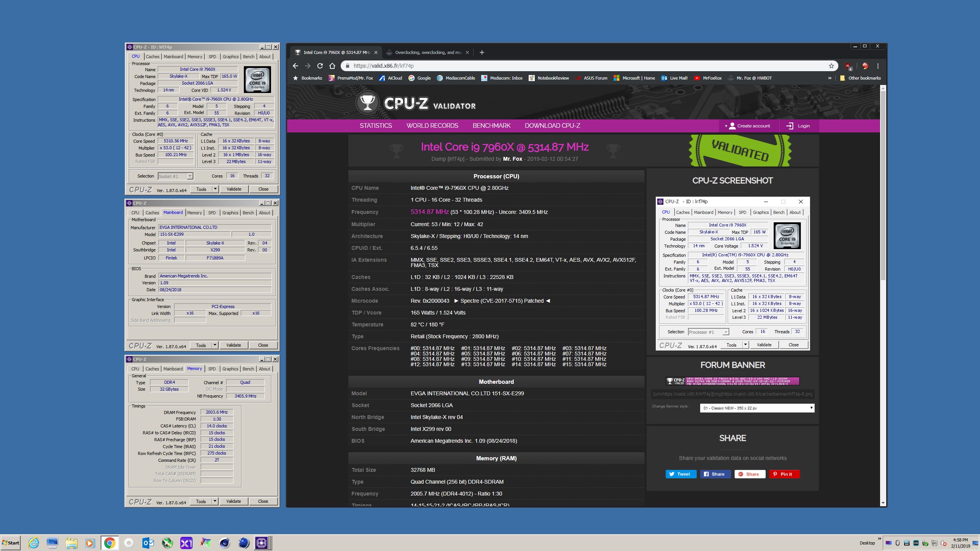Switch to Overclocking browser tab
This screenshot has width=980, height=551.
[x=428, y=52]
